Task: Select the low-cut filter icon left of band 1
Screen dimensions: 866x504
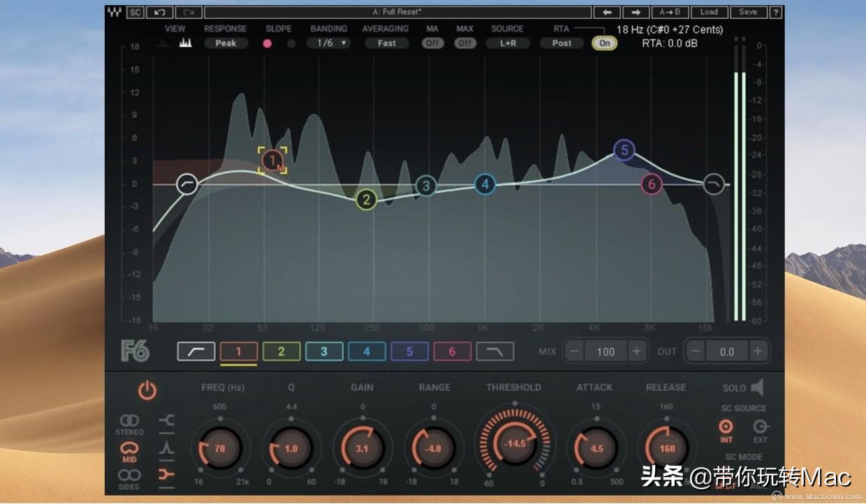Action: [196, 351]
